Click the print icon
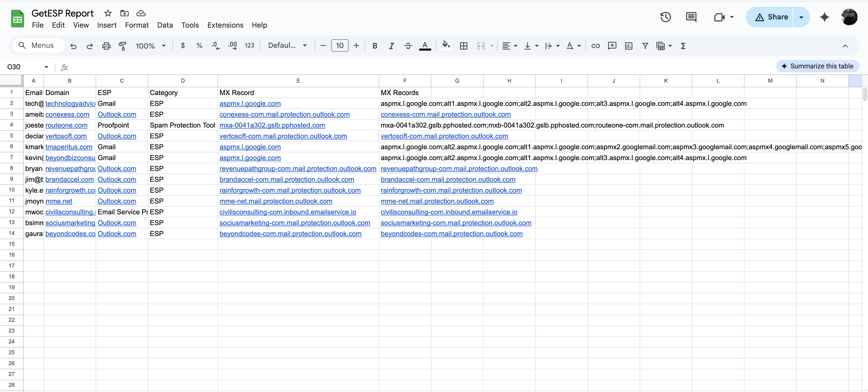 point(106,46)
